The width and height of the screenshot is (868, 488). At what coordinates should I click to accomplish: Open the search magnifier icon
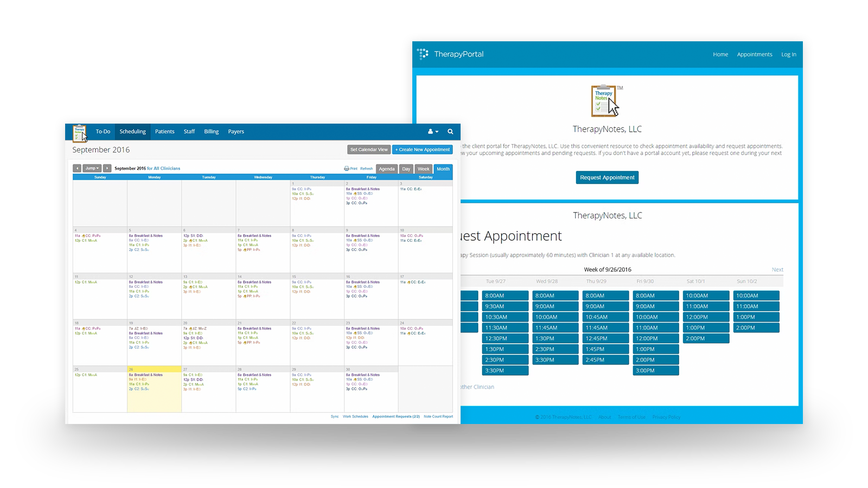point(450,132)
